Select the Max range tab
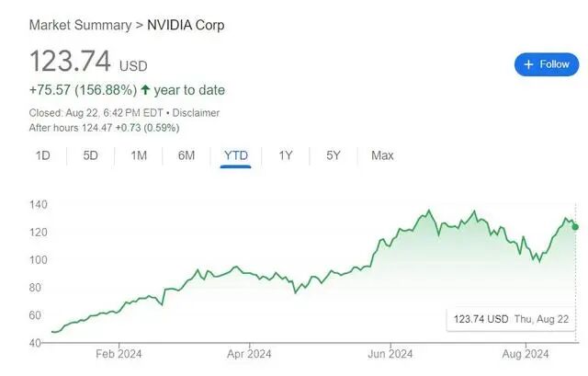Screen dimensions: 588x376 (x=382, y=155)
